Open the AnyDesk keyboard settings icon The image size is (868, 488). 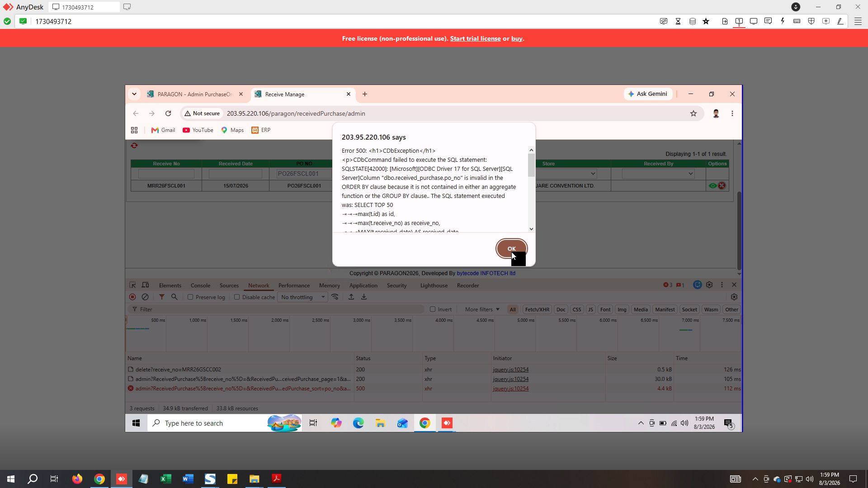(x=797, y=21)
